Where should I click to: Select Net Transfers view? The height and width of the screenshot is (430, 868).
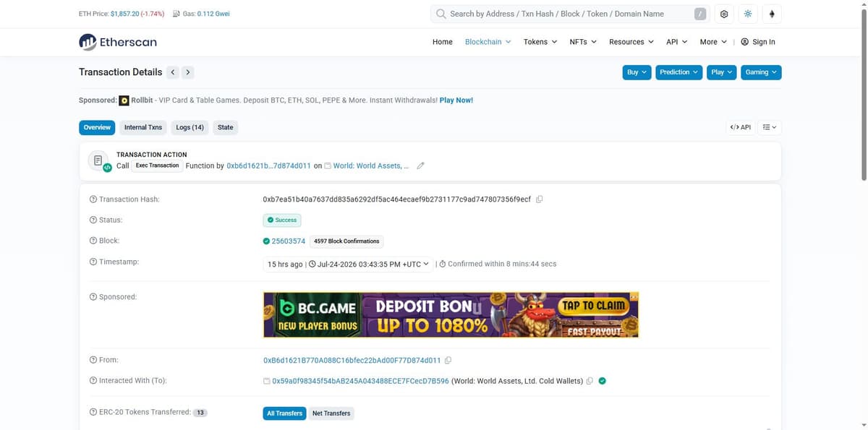[x=331, y=413]
